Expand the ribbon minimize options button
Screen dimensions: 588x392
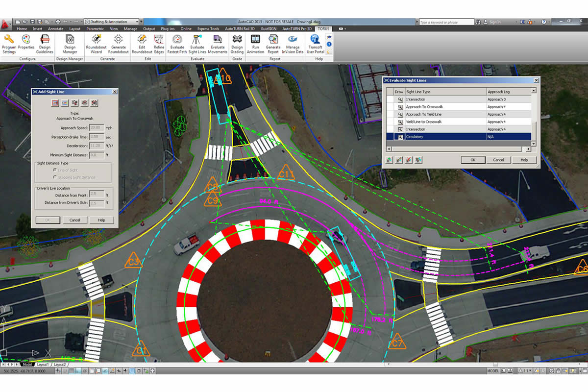coord(345,29)
